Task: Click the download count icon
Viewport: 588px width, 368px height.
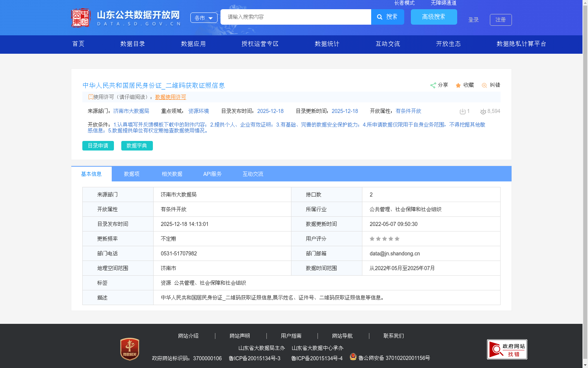Action: coord(463,112)
